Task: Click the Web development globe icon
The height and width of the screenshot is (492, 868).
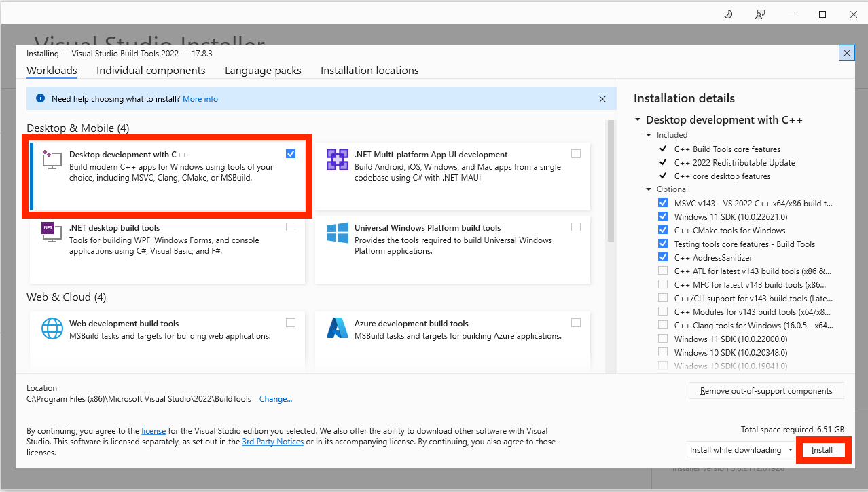Action: click(x=52, y=328)
